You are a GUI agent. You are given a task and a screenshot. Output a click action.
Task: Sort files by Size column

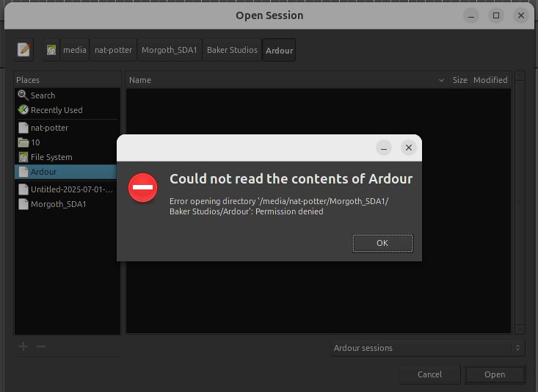point(460,80)
